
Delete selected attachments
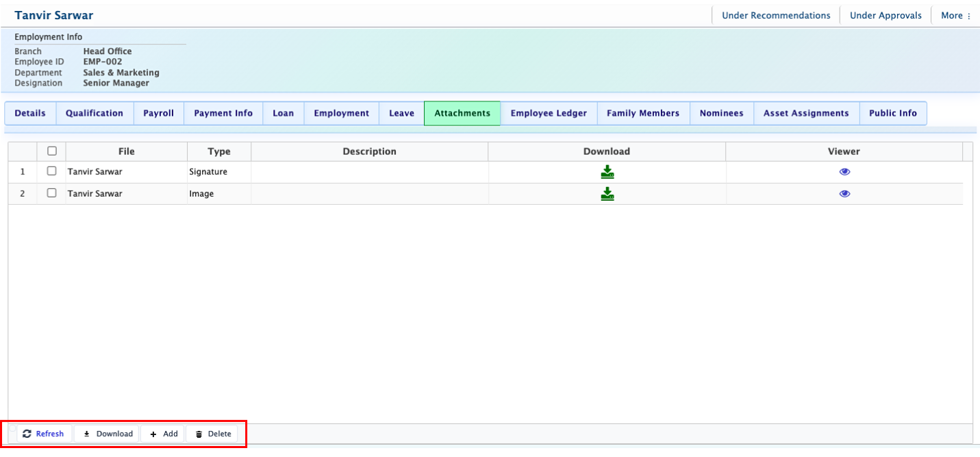(x=212, y=434)
